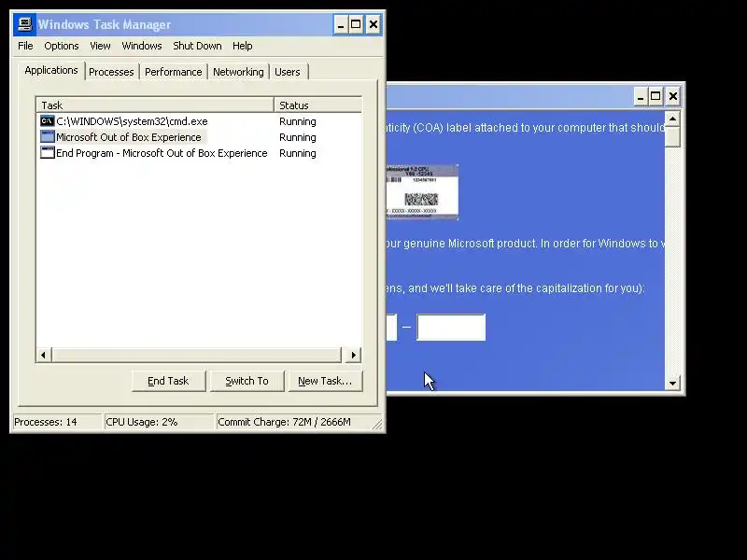This screenshot has width=747, height=560.
Task: Maximize the Windows Task Manager window
Action: tap(356, 24)
